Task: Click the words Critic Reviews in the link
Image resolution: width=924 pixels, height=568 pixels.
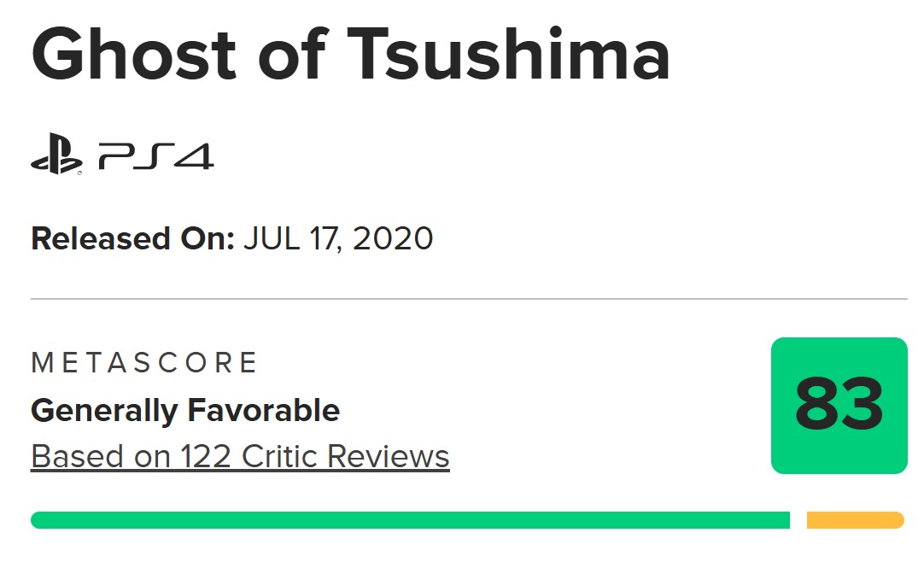Action: [x=346, y=457]
